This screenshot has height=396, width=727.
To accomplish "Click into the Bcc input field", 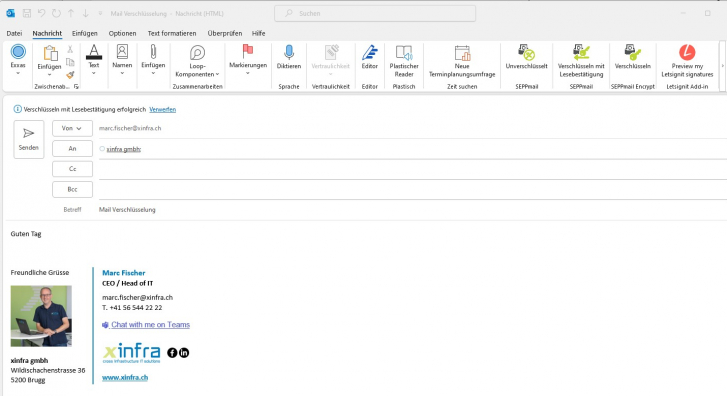I will [x=413, y=190].
